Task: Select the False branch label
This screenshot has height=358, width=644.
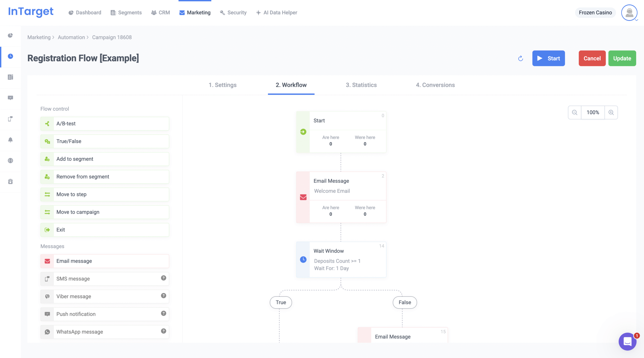Action: [405, 302]
